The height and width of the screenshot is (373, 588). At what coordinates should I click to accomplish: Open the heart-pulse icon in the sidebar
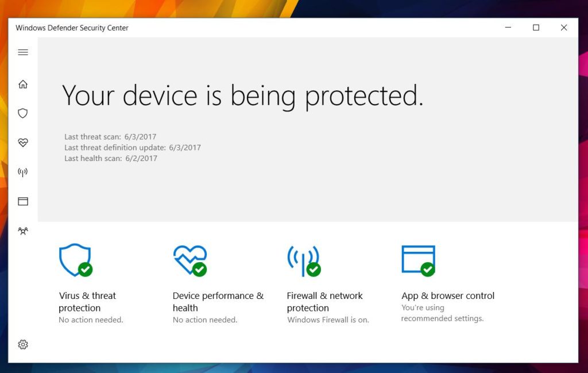[x=23, y=143]
